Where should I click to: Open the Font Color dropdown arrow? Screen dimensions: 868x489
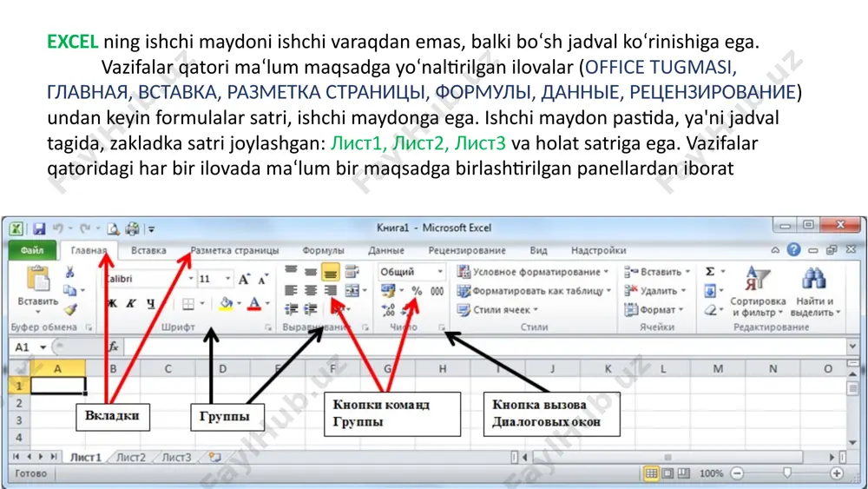tap(267, 303)
